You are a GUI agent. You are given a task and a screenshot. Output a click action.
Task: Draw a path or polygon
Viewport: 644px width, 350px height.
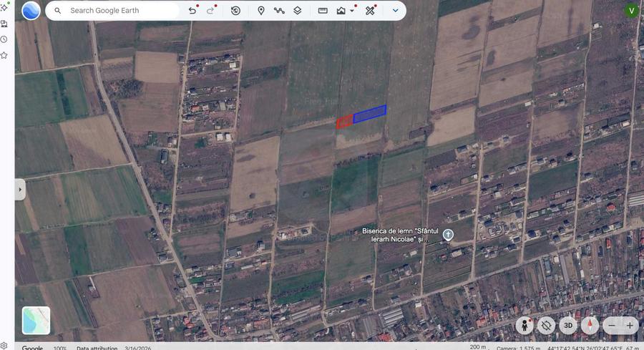pyautogui.click(x=279, y=11)
